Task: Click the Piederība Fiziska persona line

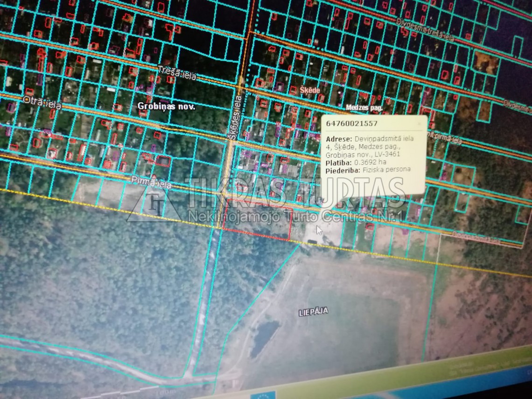Action: [368, 170]
